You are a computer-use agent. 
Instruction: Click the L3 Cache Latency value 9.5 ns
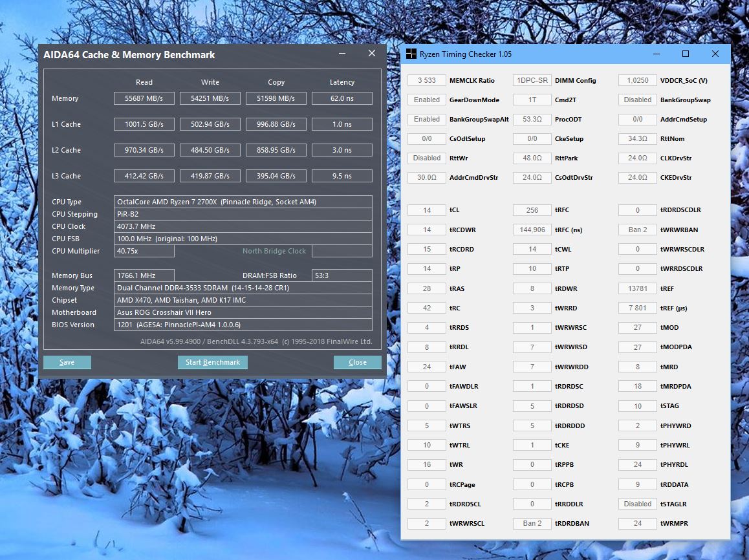[342, 176]
